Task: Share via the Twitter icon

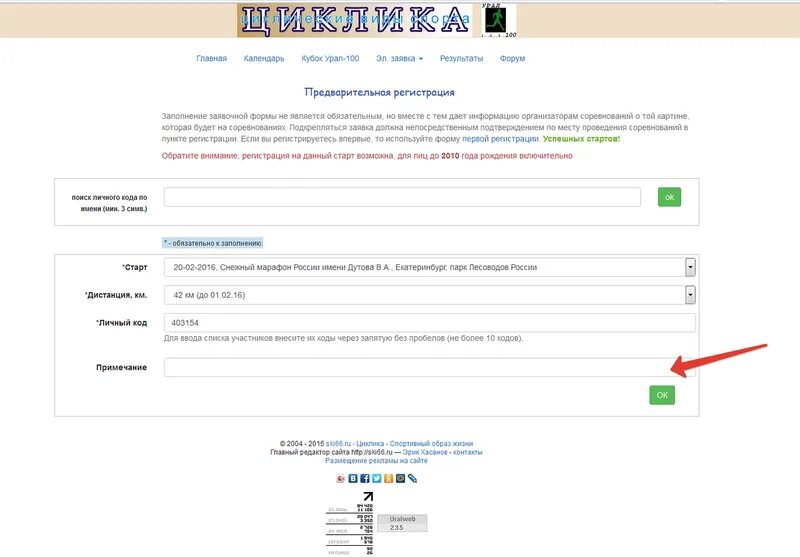Action: 377,478
